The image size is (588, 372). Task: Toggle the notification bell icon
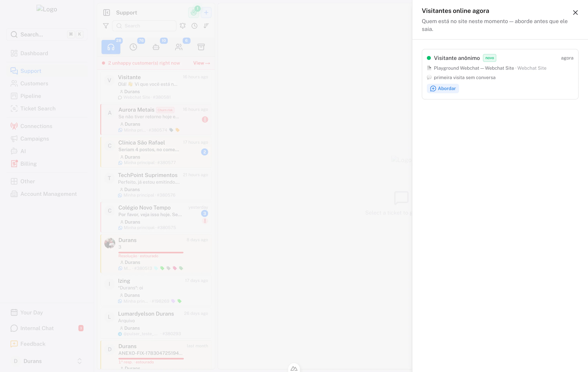click(x=183, y=26)
